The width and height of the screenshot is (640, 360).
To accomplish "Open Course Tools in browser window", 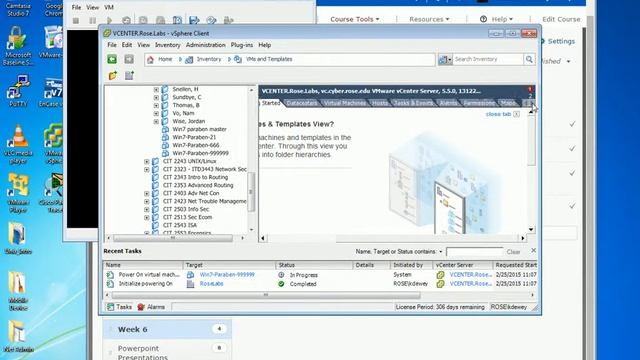I will 354,19.
